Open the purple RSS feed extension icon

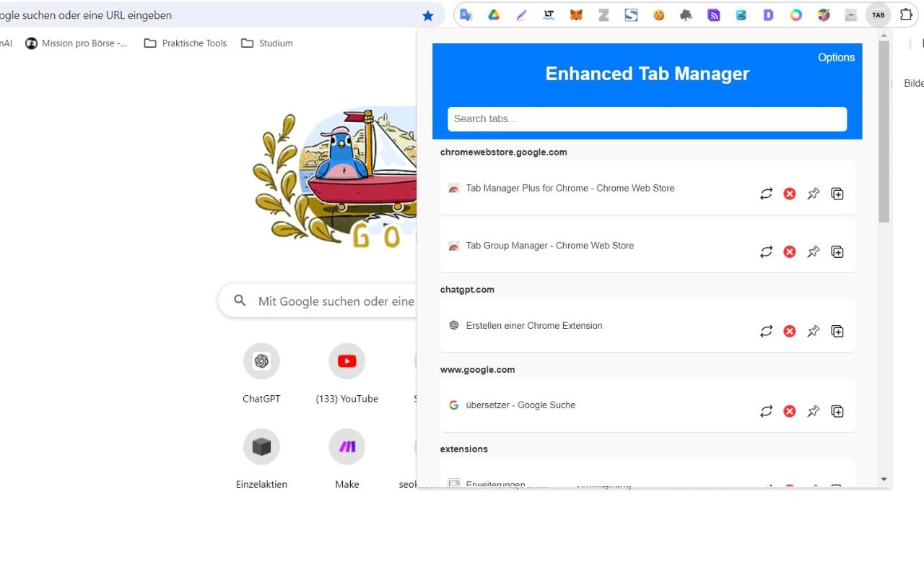coord(713,14)
